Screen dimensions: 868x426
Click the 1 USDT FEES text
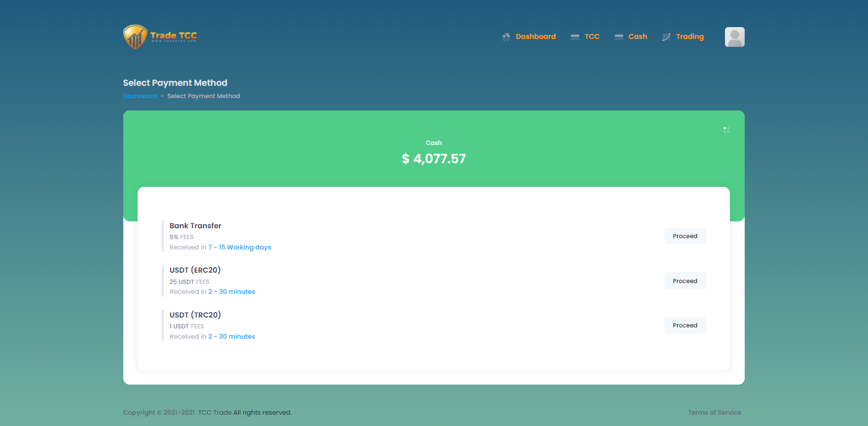(187, 326)
